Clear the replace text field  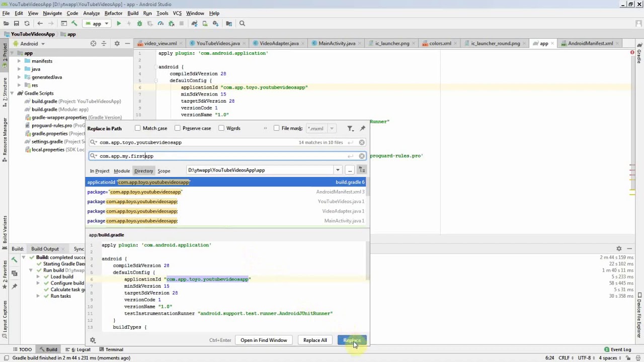362,156
